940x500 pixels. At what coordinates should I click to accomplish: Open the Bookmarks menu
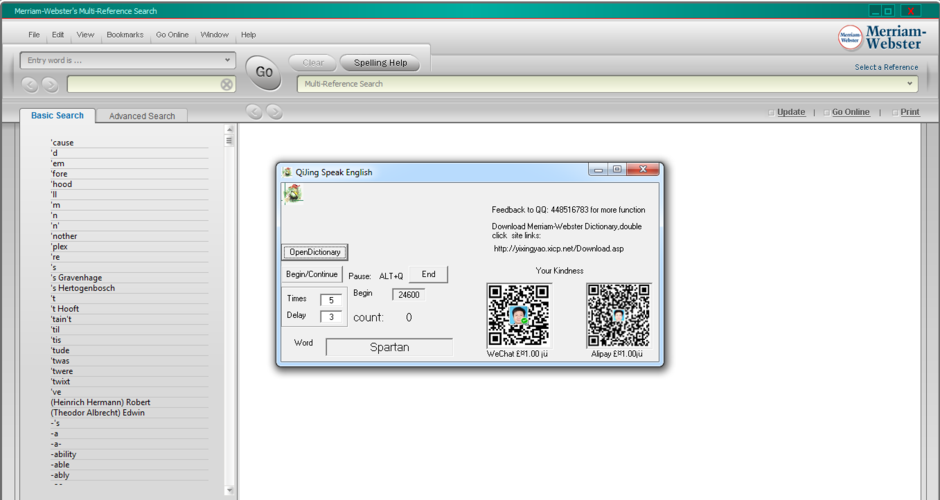coord(125,35)
